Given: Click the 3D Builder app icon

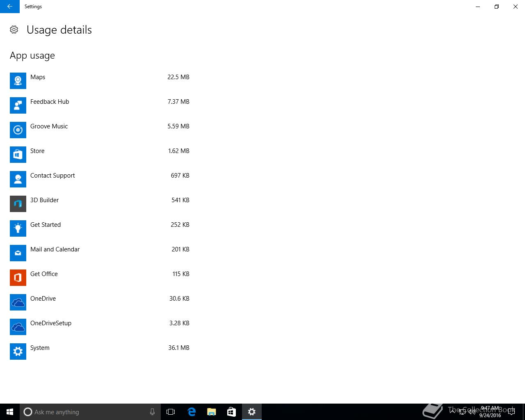Looking at the screenshot, I should coord(18,204).
